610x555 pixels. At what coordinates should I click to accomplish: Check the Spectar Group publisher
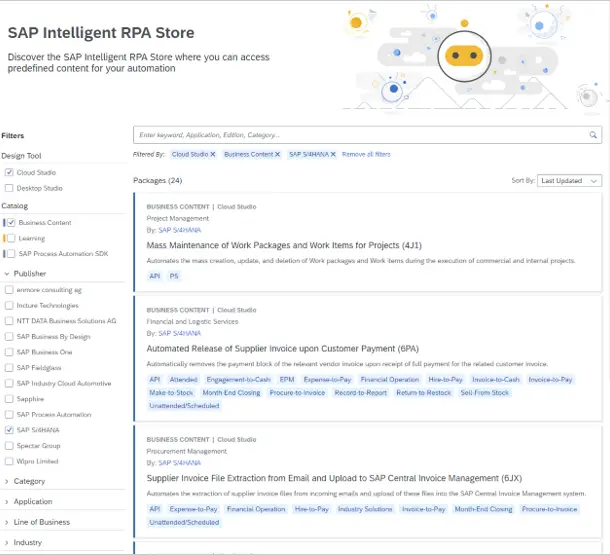tap(9, 446)
